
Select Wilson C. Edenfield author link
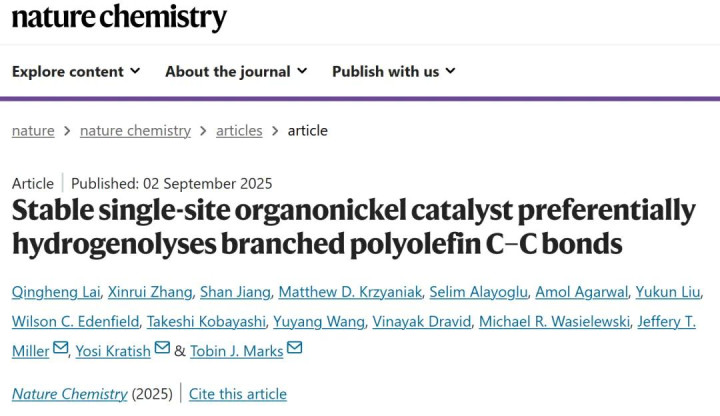click(75, 321)
